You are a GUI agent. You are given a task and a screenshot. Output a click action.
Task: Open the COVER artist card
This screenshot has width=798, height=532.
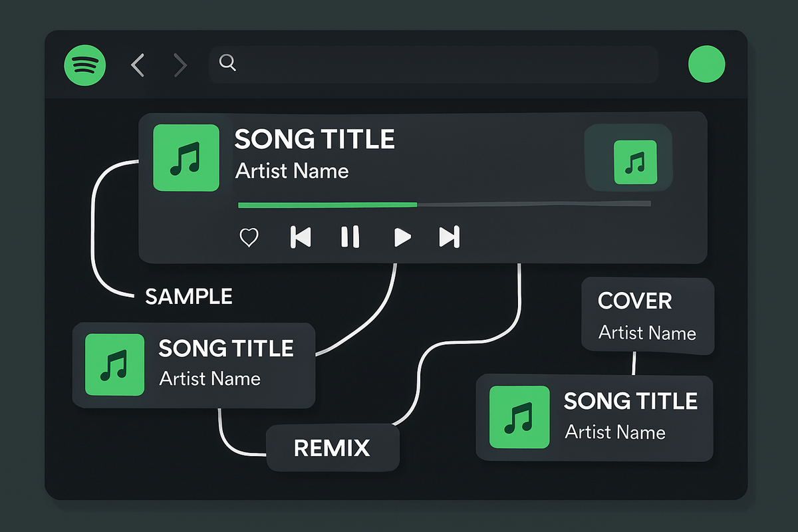click(x=647, y=316)
